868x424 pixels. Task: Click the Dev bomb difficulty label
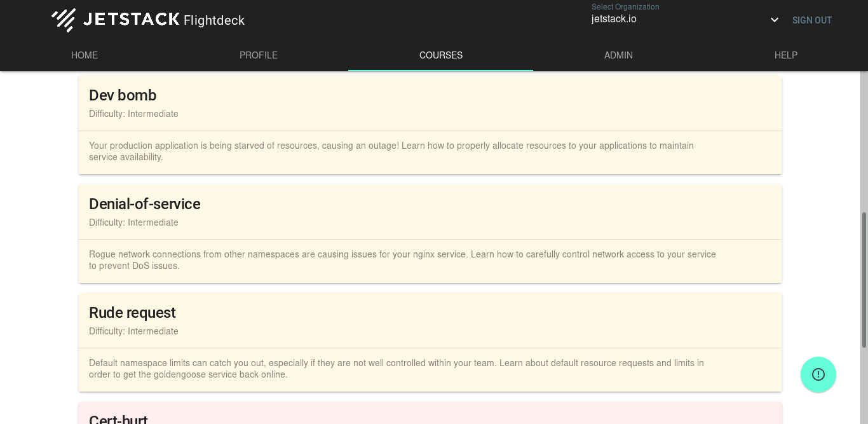point(133,114)
